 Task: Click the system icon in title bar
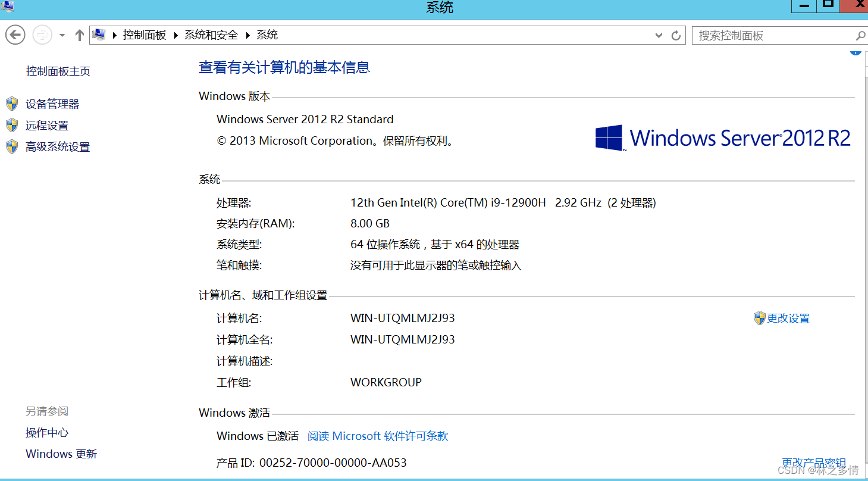[x=8, y=7]
